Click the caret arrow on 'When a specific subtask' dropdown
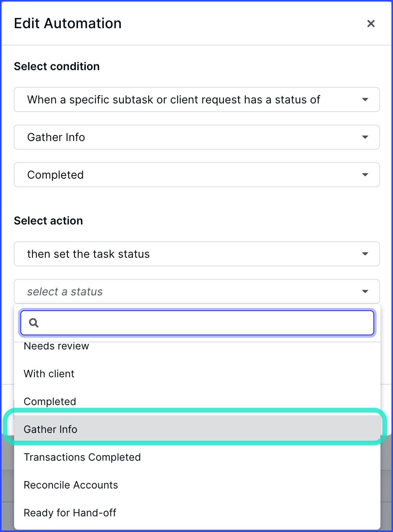Viewport: 393px width, 532px height. (365, 100)
